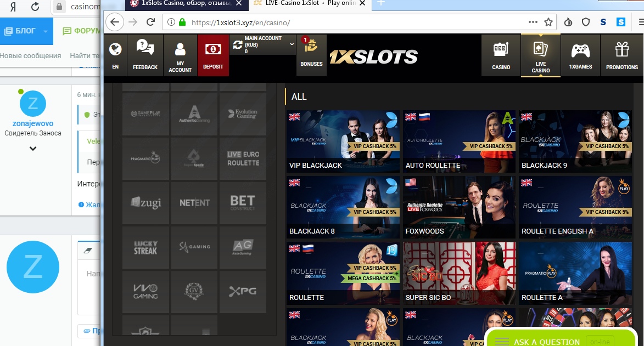Click the shield extension icon

coord(586,22)
